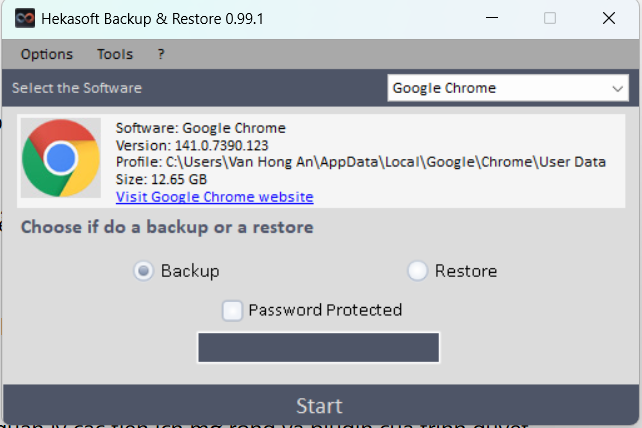Click the "Select the Software" label

(77, 88)
